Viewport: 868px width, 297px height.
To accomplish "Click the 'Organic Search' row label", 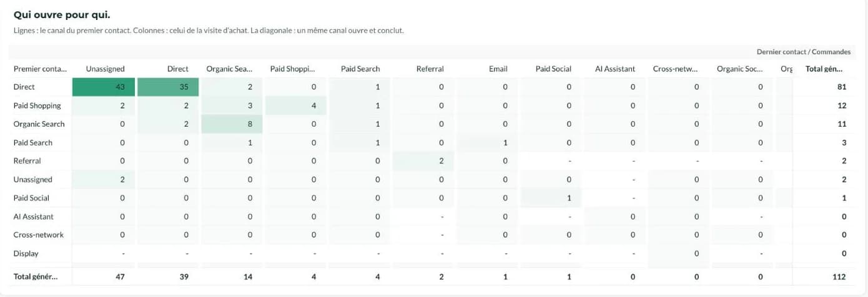I will 39,124.
